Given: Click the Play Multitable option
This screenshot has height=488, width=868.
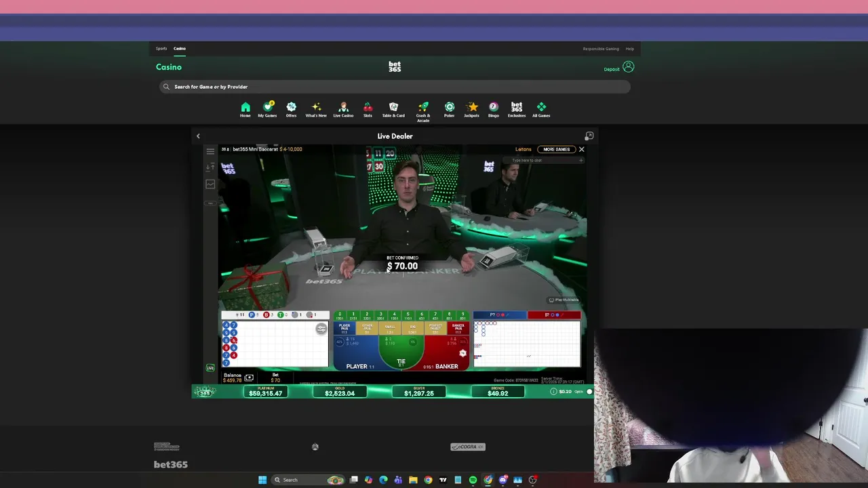Looking at the screenshot, I should click(x=564, y=300).
